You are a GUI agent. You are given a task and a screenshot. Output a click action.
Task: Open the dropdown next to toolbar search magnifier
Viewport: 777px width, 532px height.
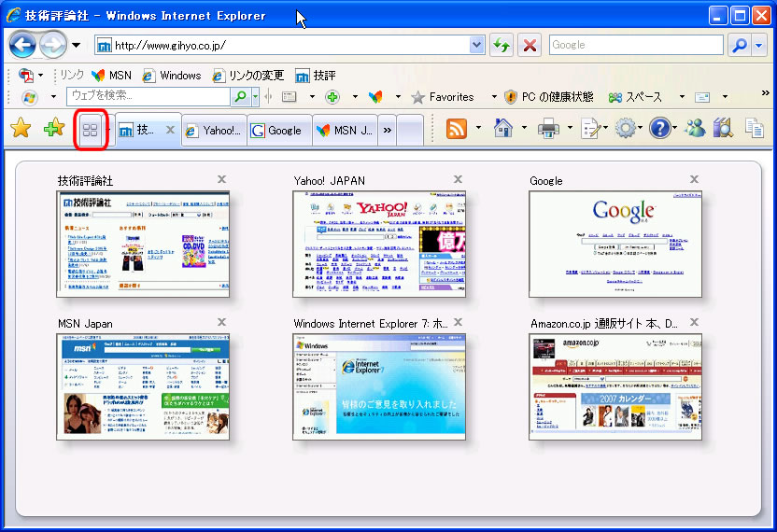click(x=255, y=96)
